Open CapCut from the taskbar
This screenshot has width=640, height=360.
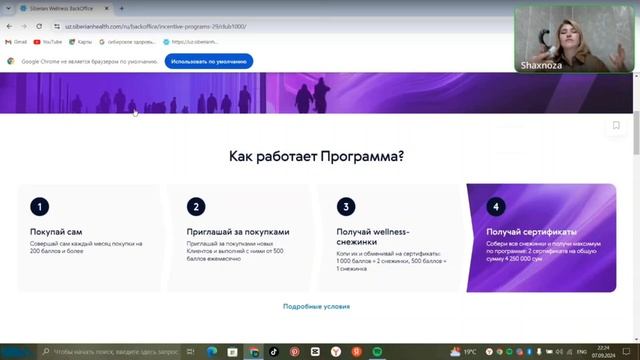[315, 351]
